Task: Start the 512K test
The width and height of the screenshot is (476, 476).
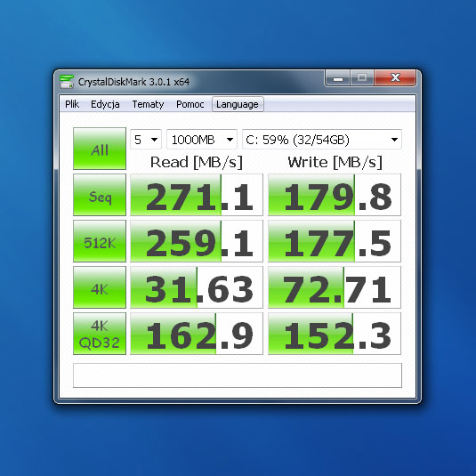Action: pos(100,241)
